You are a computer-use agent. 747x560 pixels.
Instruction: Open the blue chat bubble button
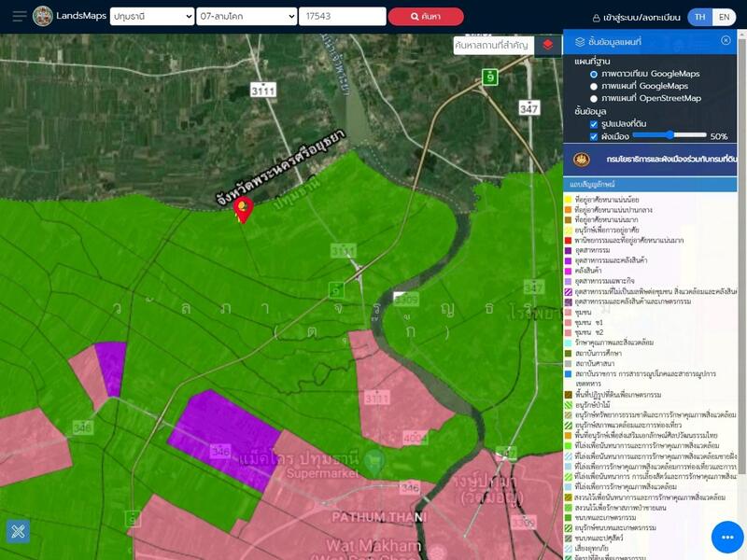(x=726, y=537)
